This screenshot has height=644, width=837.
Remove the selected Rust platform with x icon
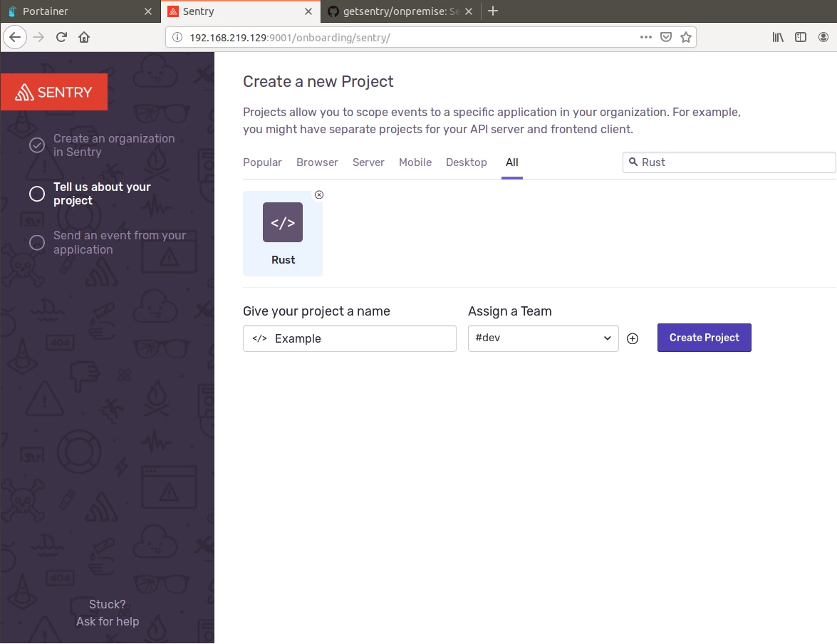point(318,195)
